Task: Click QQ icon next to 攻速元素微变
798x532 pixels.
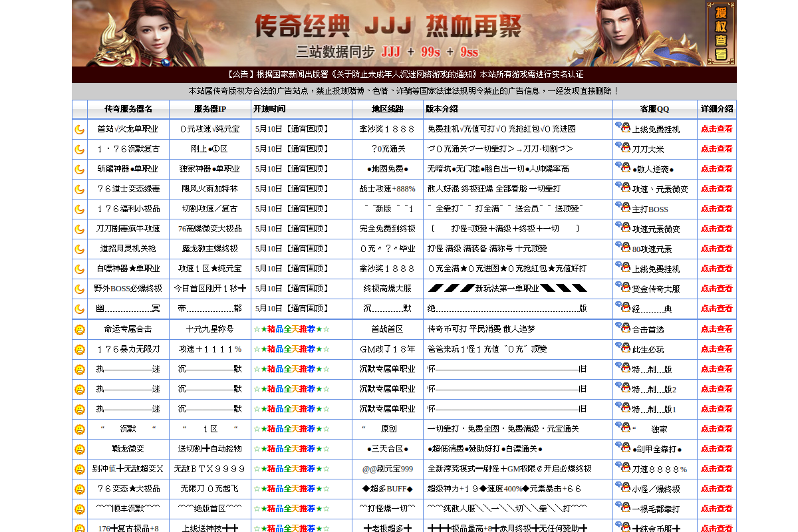Action: point(622,227)
